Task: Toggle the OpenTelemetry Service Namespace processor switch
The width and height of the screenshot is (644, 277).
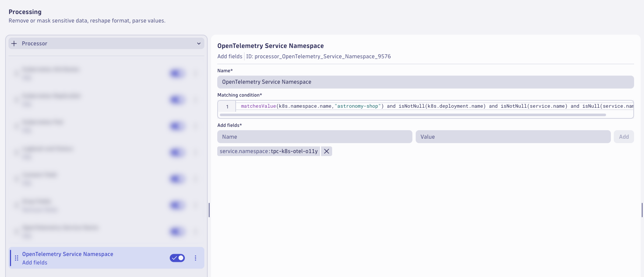Action: (x=177, y=258)
